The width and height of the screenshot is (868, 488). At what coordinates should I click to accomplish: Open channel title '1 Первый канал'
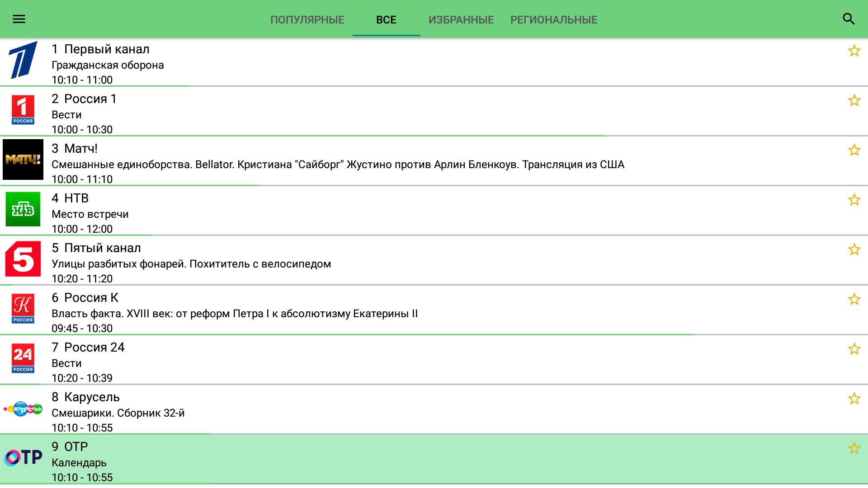tap(100, 49)
